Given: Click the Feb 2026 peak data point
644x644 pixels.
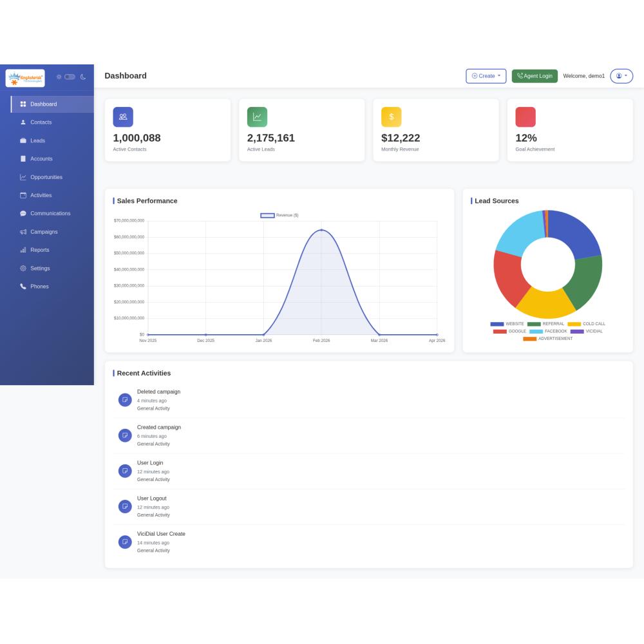Looking at the screenshot, I should point(321,230).
